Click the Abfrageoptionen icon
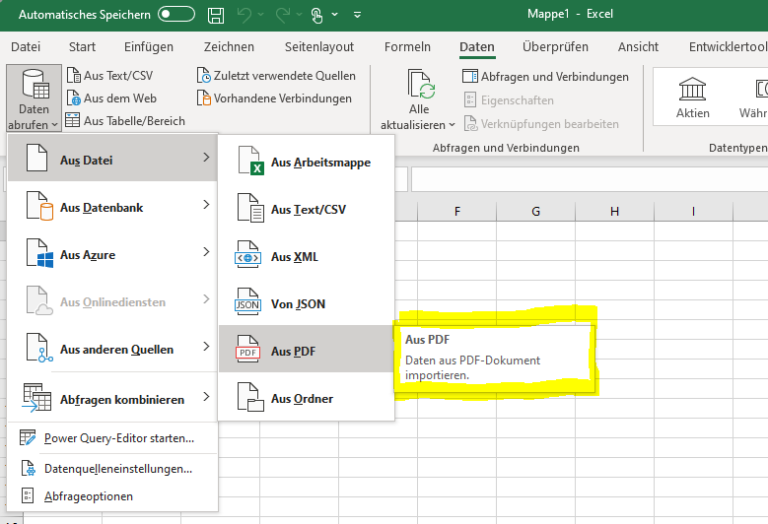 pos(27,496)
